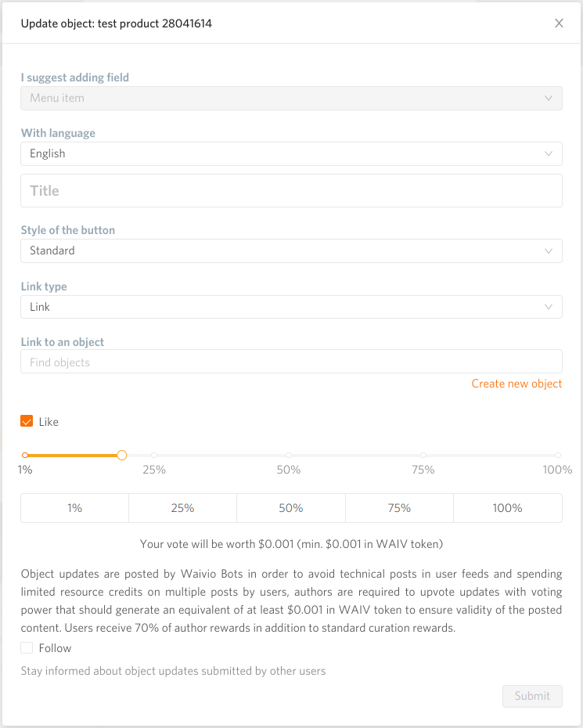Expand the Link type dropdown

coord(291,307)
